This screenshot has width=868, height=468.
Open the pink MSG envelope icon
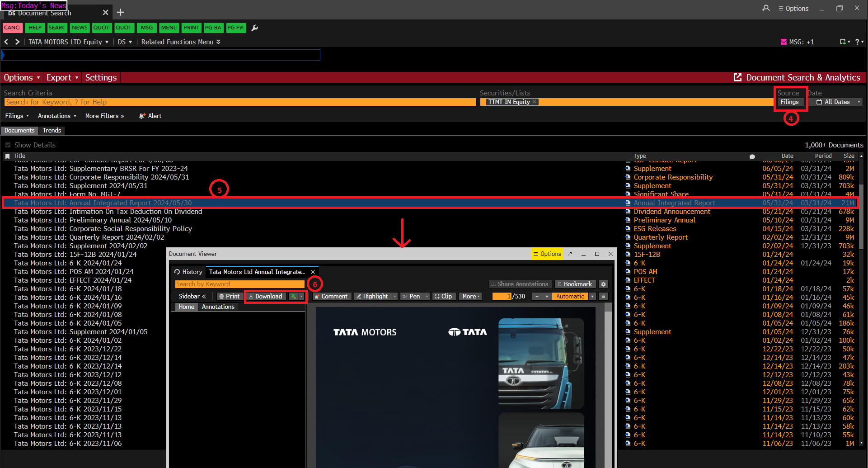[x=784, y=42]
